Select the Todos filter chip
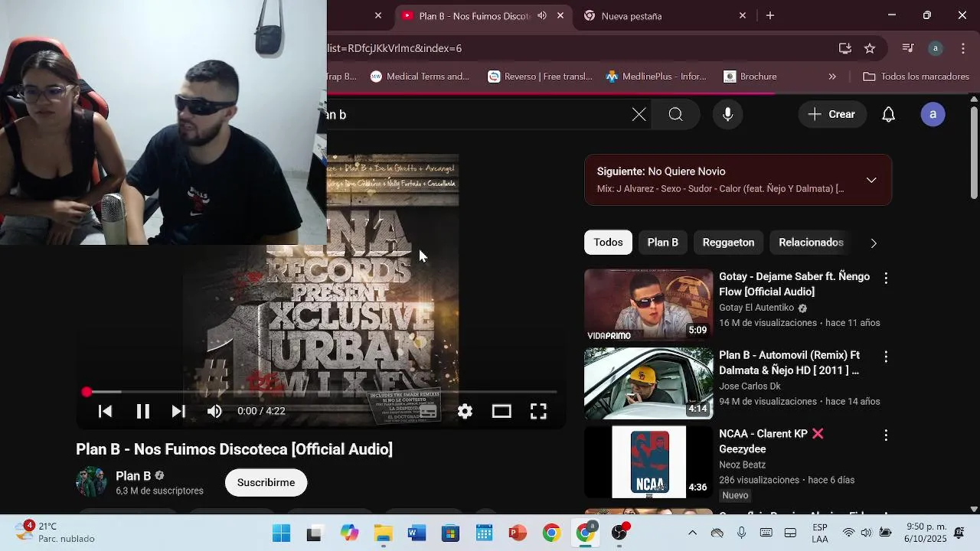The height and width of the screenshot is (551, 980). [608, 243]
